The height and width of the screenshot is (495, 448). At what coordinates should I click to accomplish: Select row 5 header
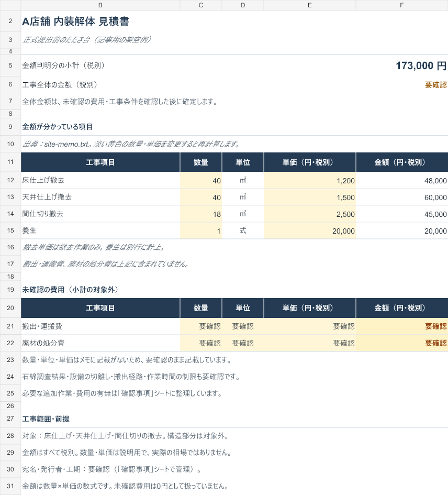tap(10, 65)
